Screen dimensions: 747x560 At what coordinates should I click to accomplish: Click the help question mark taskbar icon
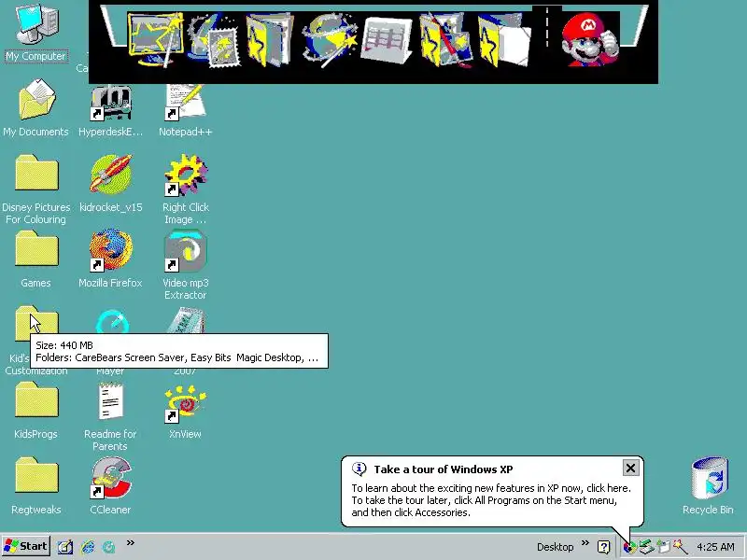coord(603,547)
